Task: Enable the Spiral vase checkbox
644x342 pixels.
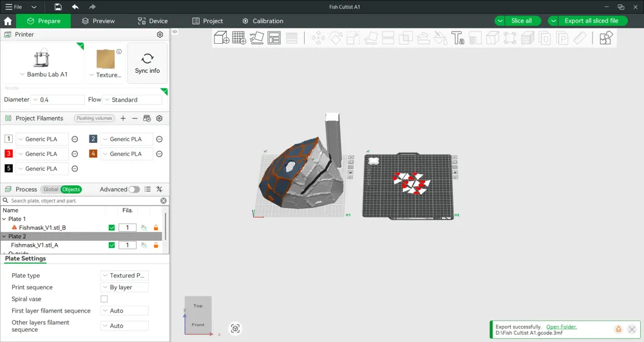Action: [104, 299]
